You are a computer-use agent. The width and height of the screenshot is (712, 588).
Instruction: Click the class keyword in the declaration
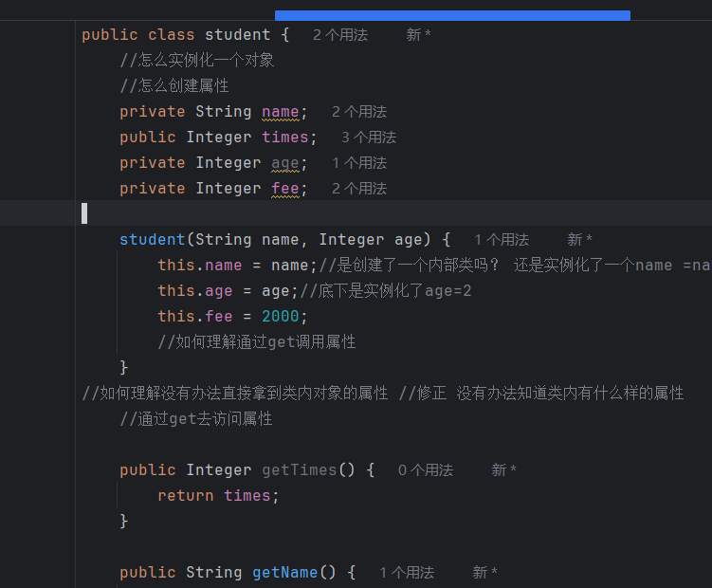[x=172, y=35]
